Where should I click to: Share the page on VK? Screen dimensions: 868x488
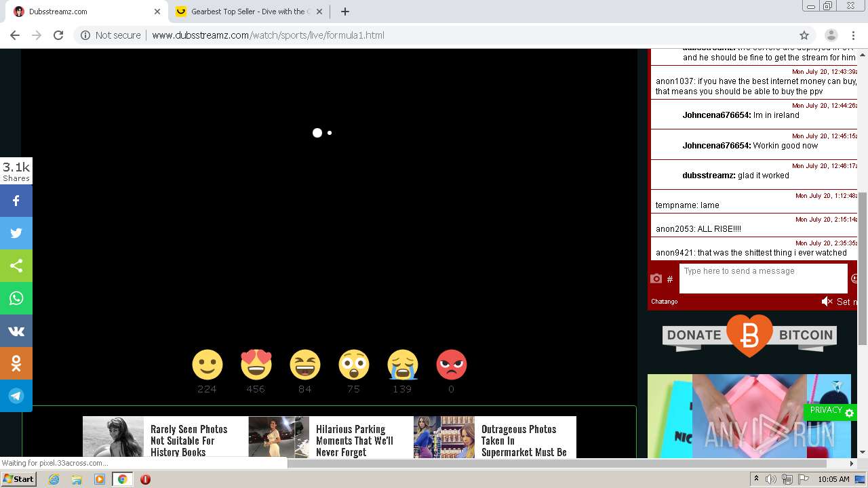pyautogui.click(x=16, y=331)
